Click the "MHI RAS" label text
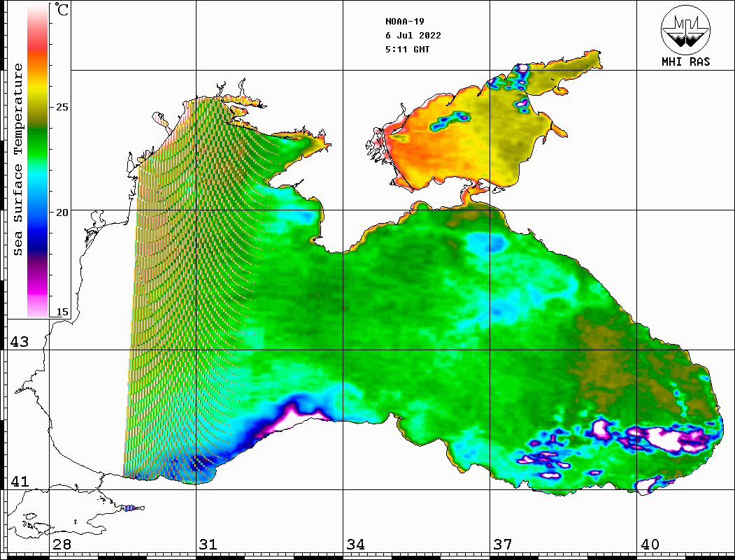 pyautogui.click(x=686, y=62)
